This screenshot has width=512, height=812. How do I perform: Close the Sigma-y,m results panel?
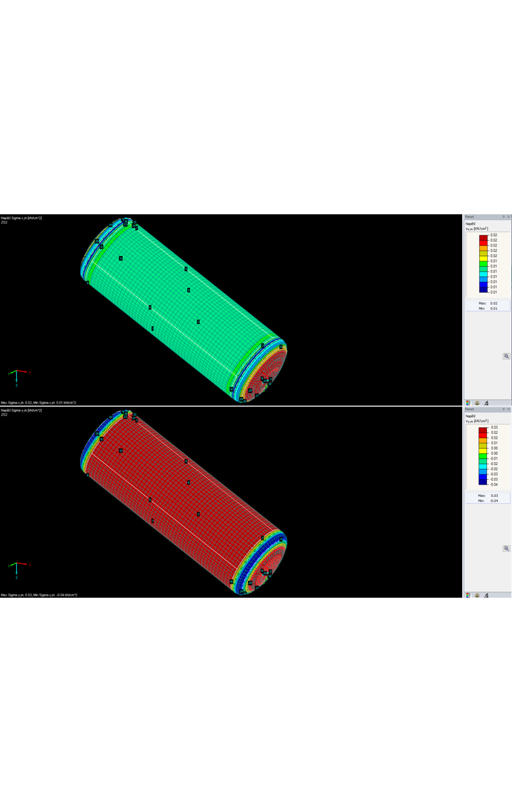click(509, 409)
